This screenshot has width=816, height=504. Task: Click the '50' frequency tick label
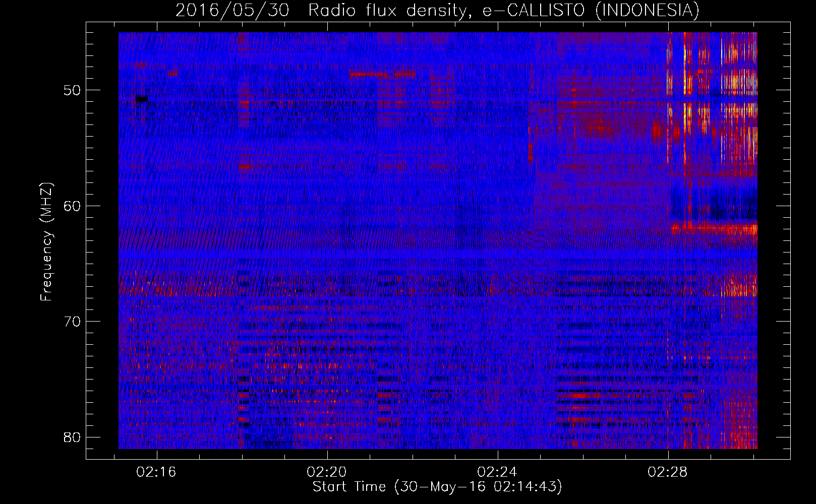click(72, 90)
